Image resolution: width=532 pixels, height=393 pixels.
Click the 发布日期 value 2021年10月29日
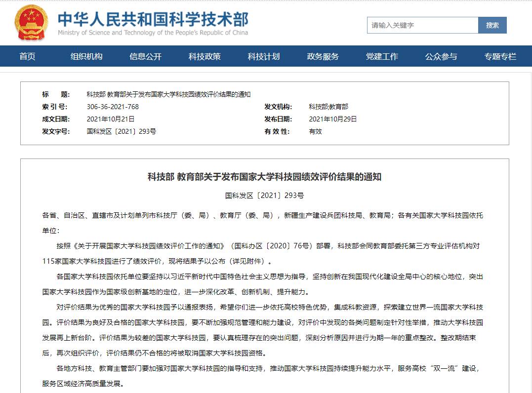pyautogui.click(x=333, y=119)
